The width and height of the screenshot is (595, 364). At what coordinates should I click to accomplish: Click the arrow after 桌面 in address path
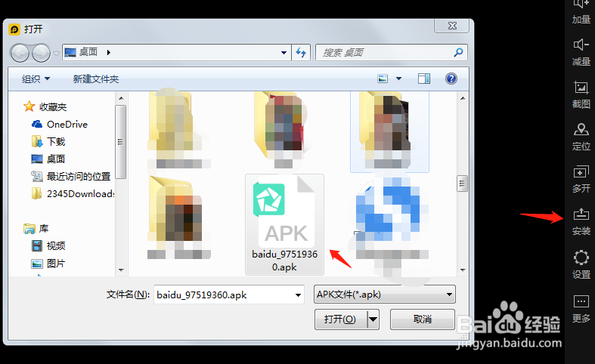click(x=109, y=52)
